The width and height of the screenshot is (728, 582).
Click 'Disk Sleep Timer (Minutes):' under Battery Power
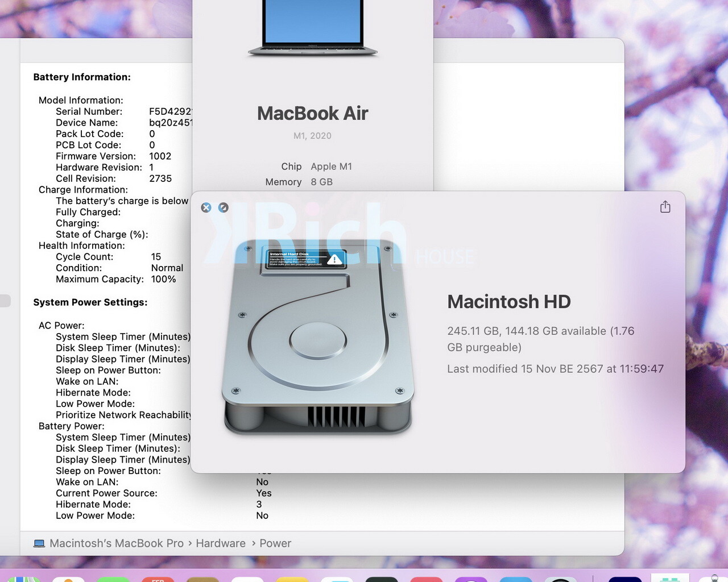118,448
